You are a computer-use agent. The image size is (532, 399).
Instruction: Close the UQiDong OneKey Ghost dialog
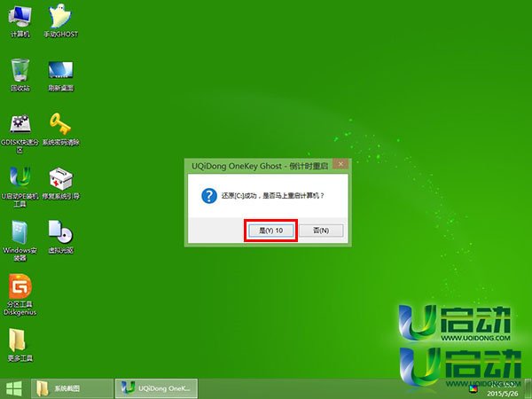click(340, 164)
